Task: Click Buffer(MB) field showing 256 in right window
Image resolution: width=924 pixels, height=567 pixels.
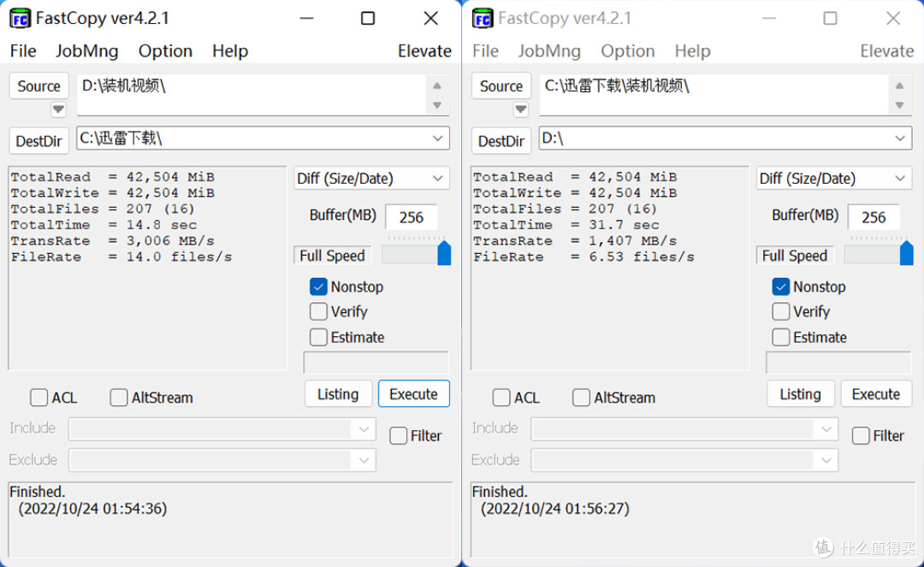Action: pos(874,217)
